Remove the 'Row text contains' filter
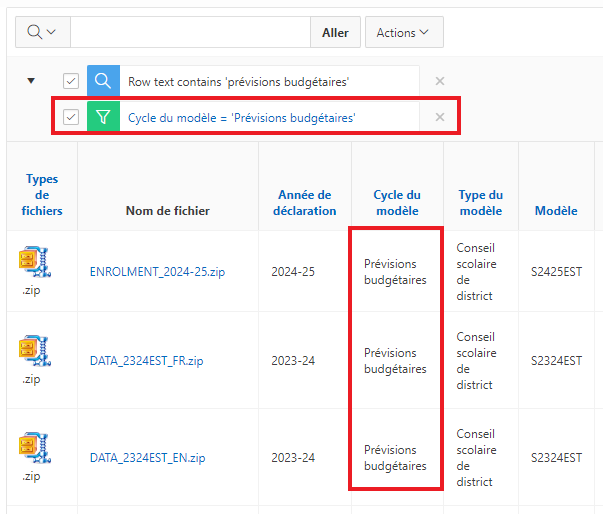Viewport: 603px width, 514px height. (x=439, y=81)
